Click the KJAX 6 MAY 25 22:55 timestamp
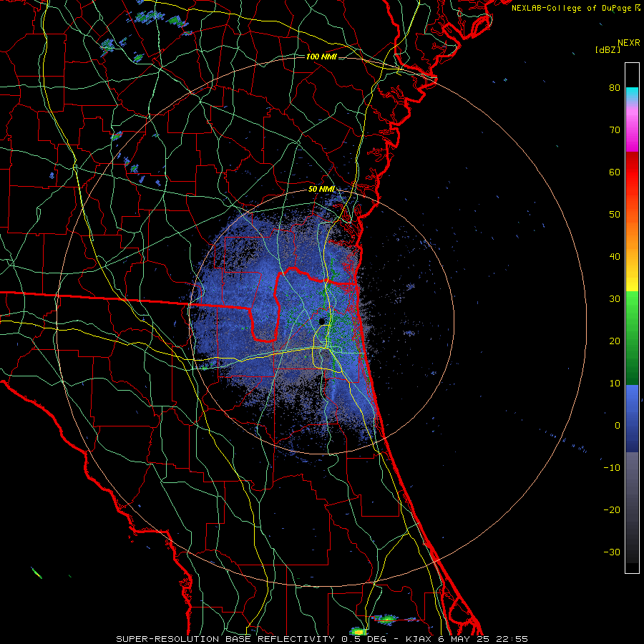Viewport: 644px width, 644px height. tap(467, 639)
